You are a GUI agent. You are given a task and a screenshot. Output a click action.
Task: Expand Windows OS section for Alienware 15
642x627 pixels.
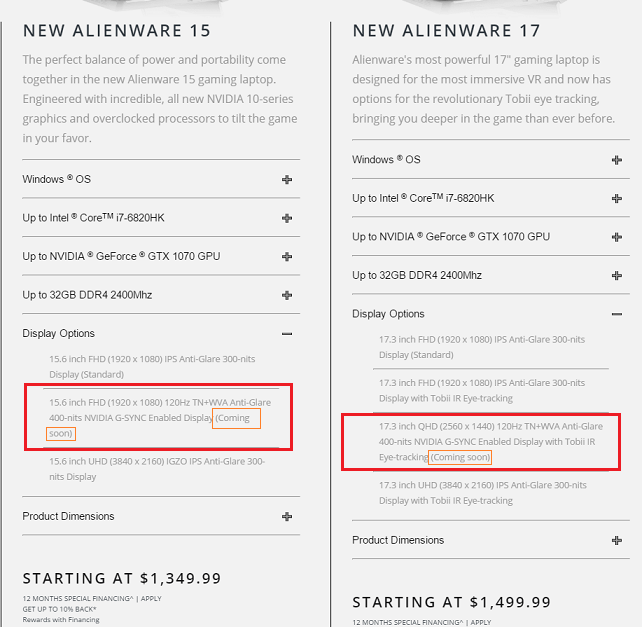pyautogui.click(x=161, y=179)
